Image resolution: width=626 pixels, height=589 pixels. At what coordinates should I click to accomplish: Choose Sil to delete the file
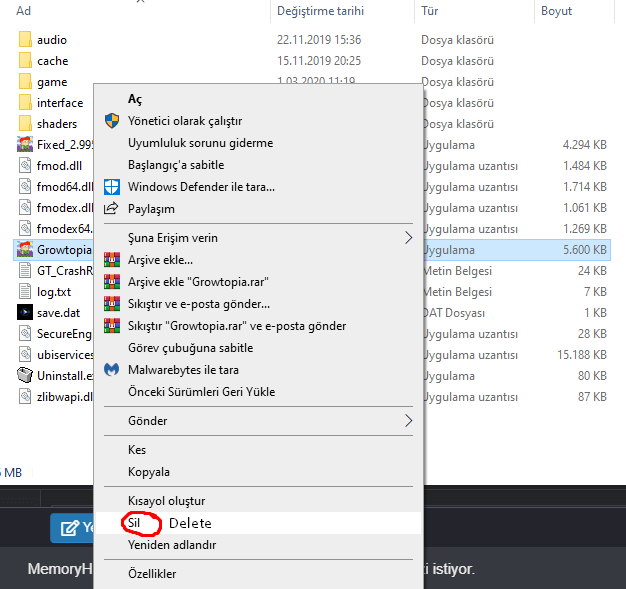tap(259, 523)
